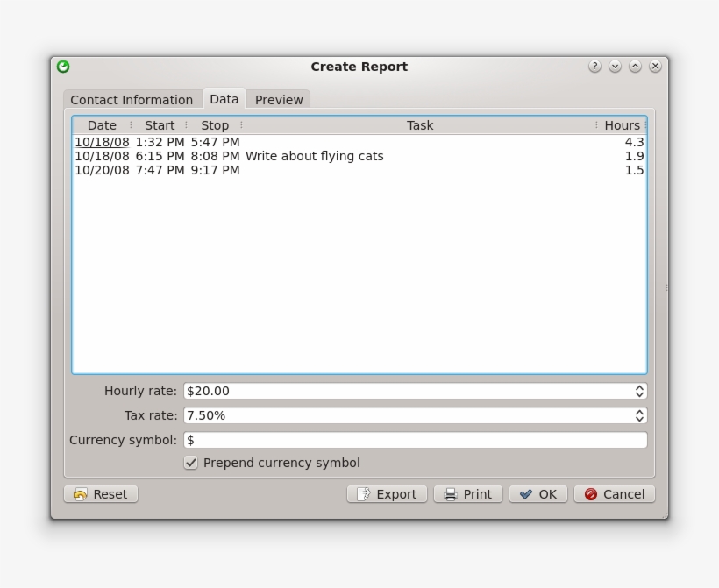This screenshot has height=588, width=719.
Task: Sort entries by the Hours column header
Action: tap(623, 124)
